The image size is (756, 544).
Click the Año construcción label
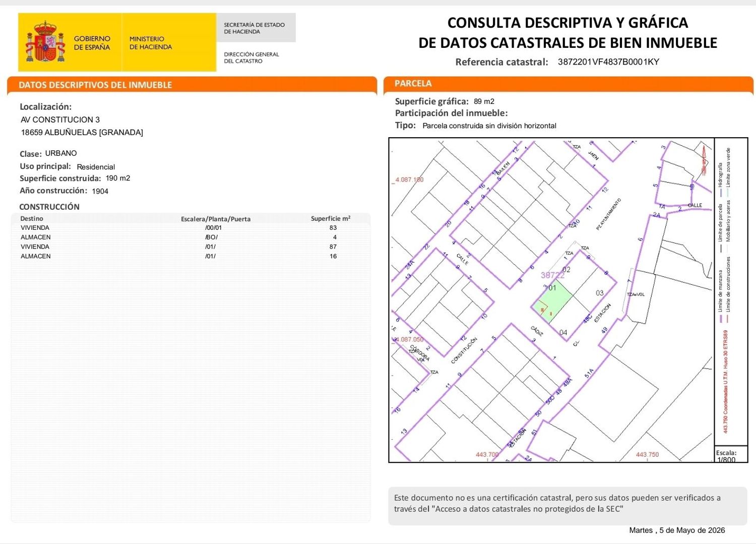[53, 191]
